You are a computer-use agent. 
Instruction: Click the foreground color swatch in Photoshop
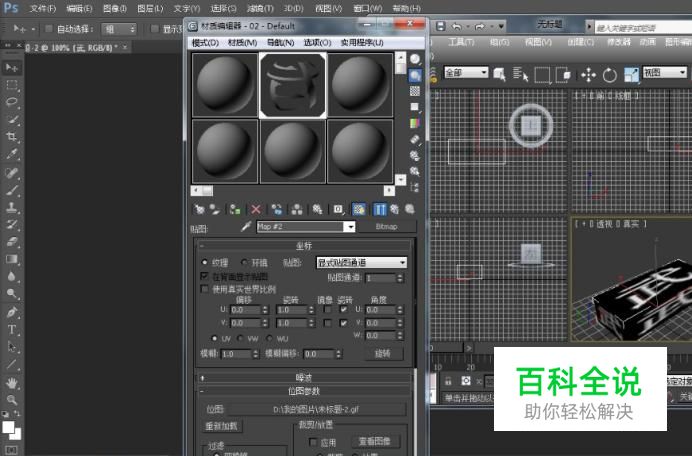point(9,427)
